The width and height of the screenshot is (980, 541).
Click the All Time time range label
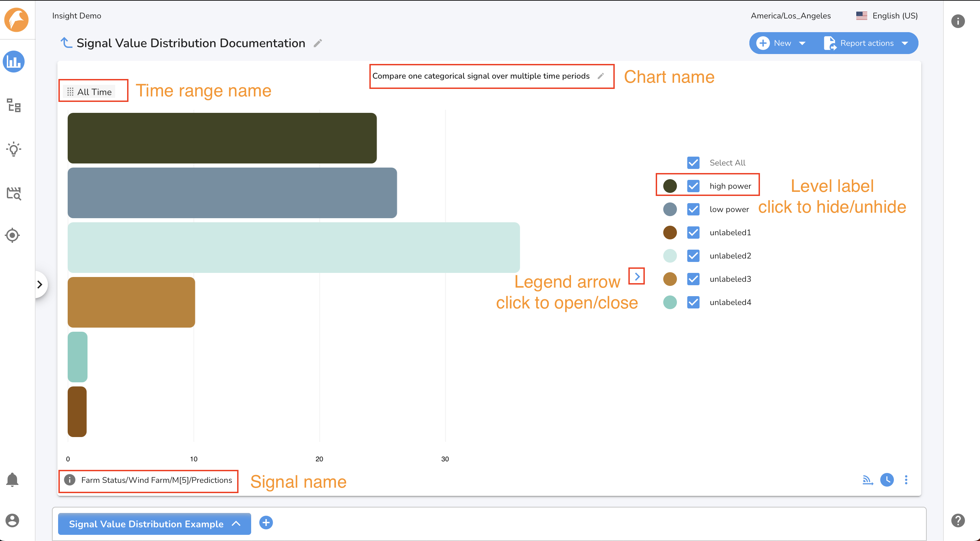94,92
